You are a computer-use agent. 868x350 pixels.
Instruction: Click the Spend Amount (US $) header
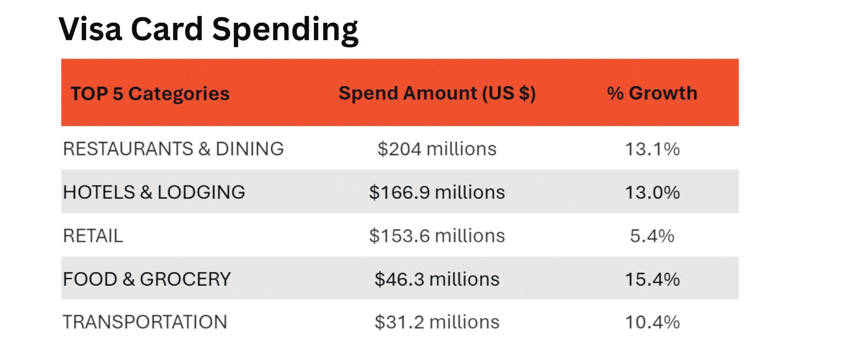coord(437,93)
